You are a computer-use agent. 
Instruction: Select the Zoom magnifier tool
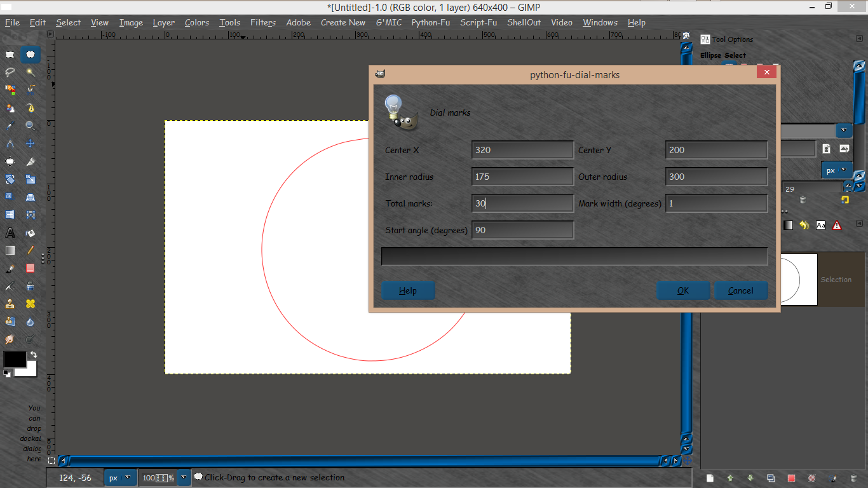[x=30, y=126]
